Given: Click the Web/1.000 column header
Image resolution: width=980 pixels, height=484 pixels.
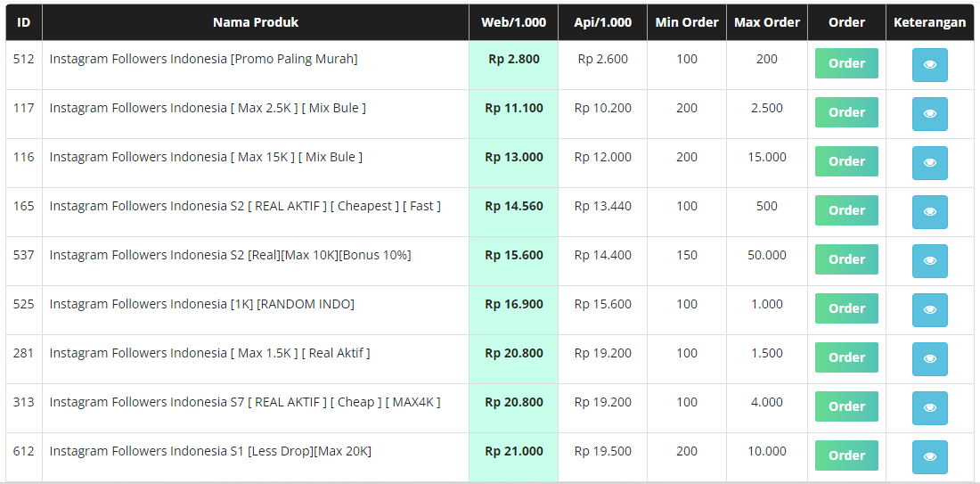Looking at the screenshot, I should [x=514, y=22].
